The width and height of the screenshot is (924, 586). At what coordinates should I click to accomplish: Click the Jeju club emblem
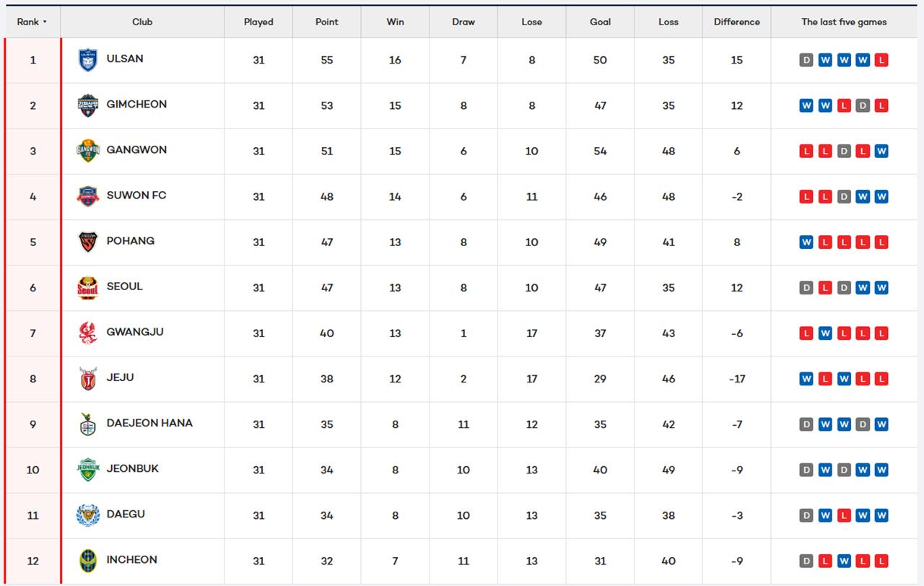[88, 378]
